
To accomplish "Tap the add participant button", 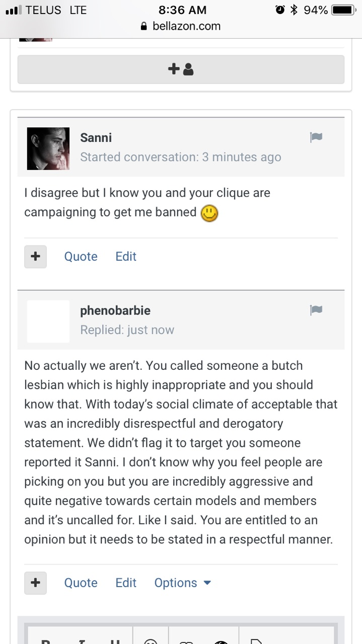I will (181, 69).
